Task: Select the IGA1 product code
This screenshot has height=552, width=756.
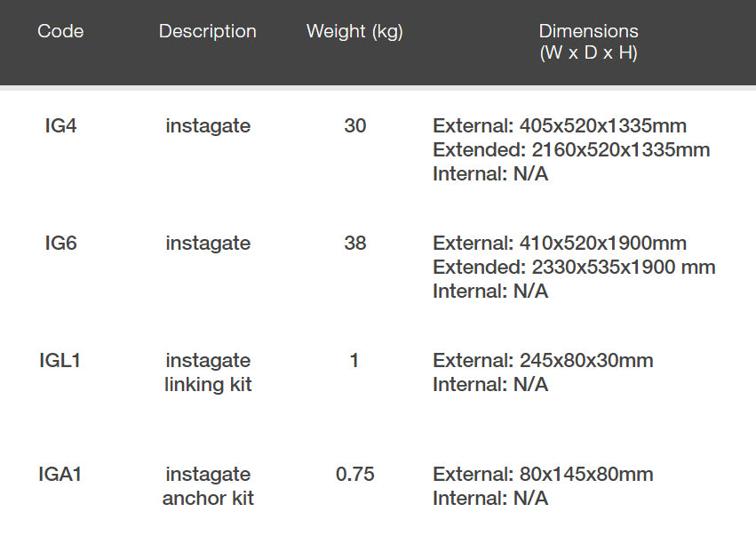Action: pos(60,475)
